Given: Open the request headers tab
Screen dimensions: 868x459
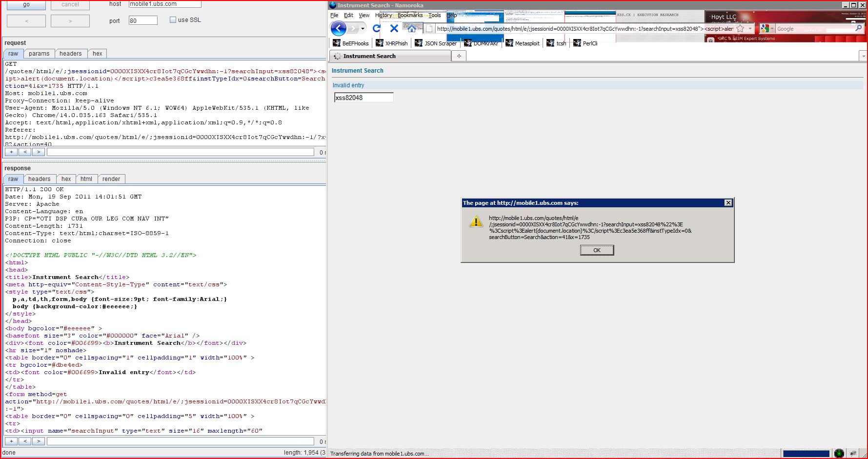Looking at the screenshot, I should 71,54.
